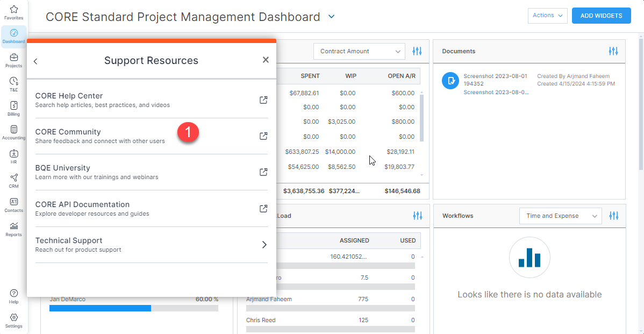Open Load widget settings icon
The width and height of the screenshot is (644, 334).
(x=418, y=216)
